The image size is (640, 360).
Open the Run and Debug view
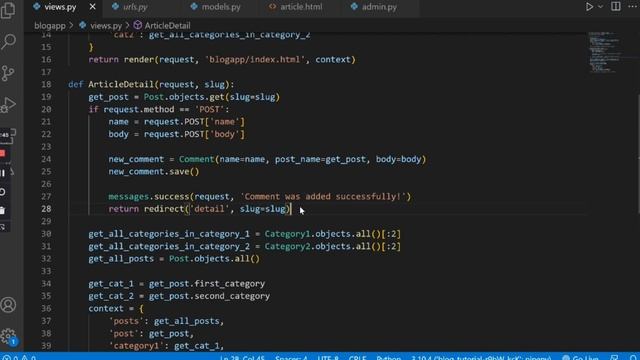[x=8, y=105]
